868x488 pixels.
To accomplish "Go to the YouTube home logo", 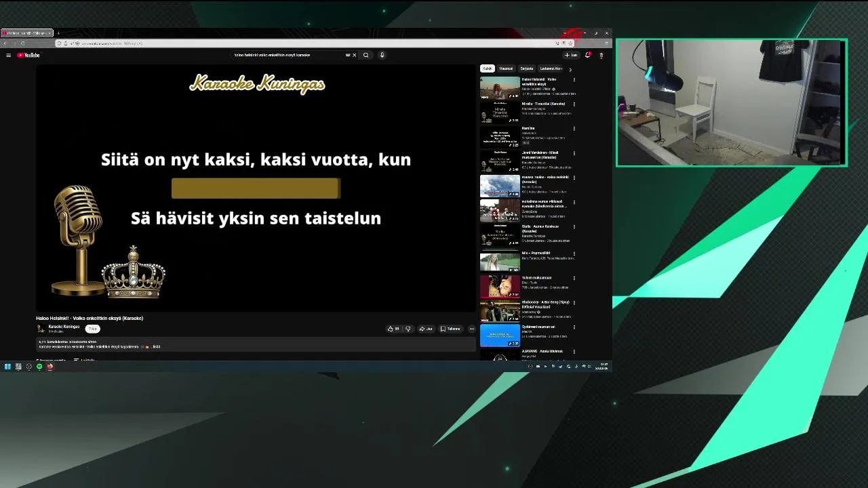I will [x=28, y=55].
